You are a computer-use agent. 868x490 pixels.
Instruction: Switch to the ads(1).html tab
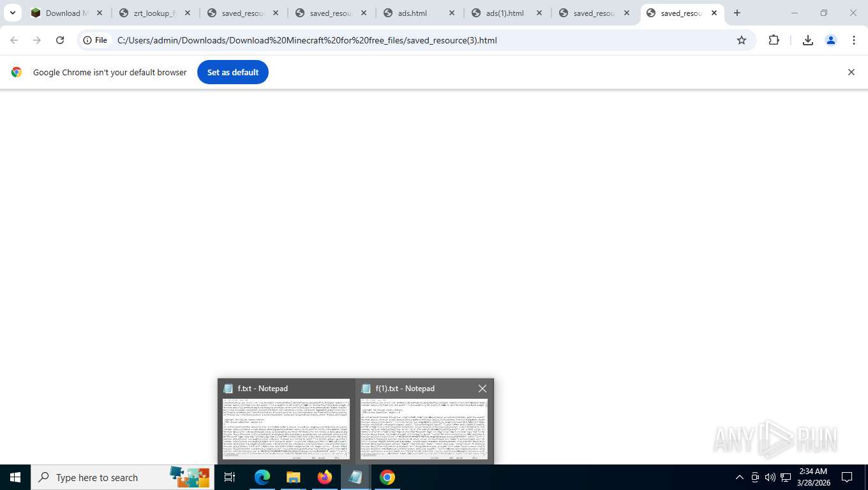(x=507, y=13)
